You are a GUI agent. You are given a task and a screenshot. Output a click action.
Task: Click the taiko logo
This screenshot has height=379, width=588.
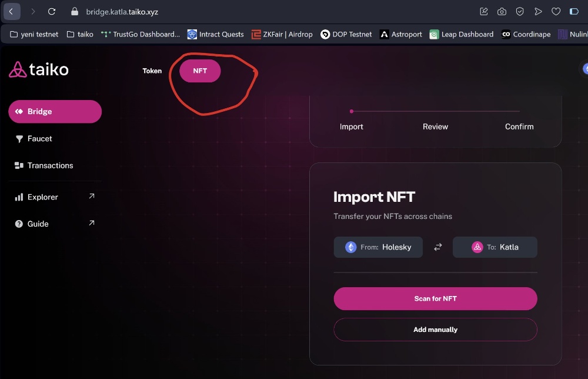(39, 69)
